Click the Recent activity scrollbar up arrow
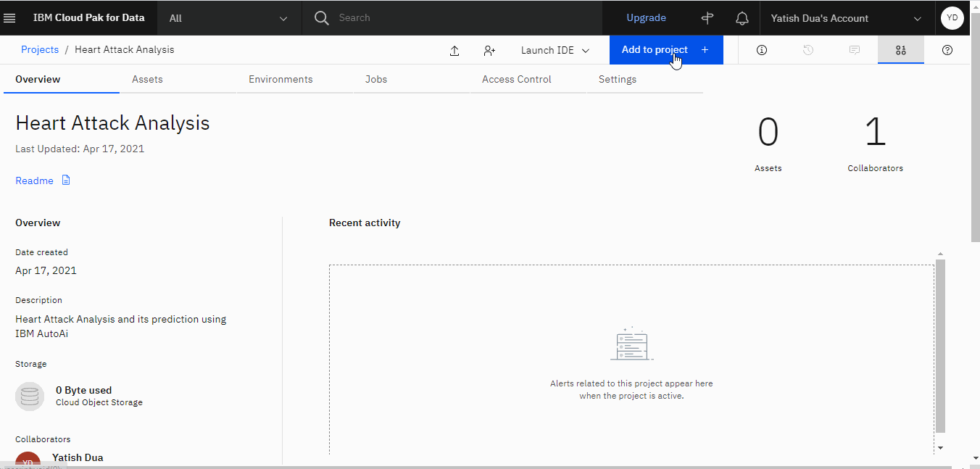This screenshot has height=469, width=980. pos(940,254)
